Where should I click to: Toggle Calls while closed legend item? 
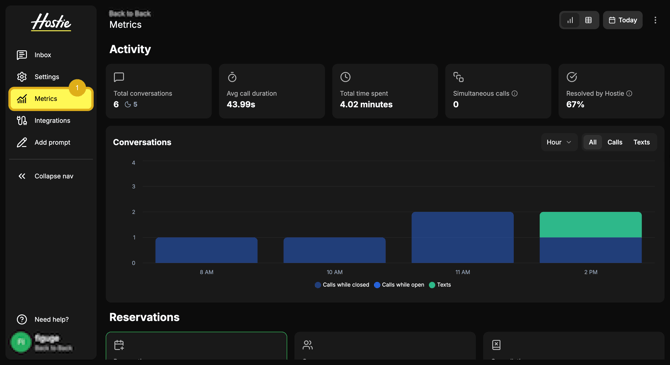point(342,285)
